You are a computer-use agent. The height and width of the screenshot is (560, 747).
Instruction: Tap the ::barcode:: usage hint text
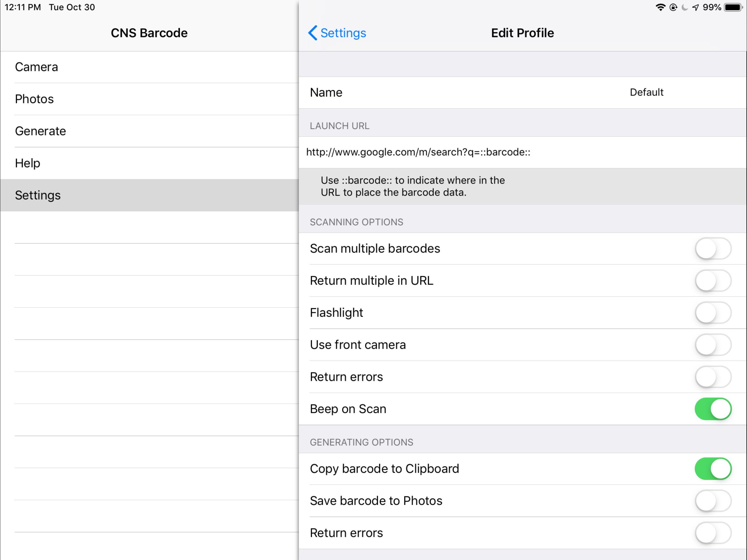click(413, 186)
